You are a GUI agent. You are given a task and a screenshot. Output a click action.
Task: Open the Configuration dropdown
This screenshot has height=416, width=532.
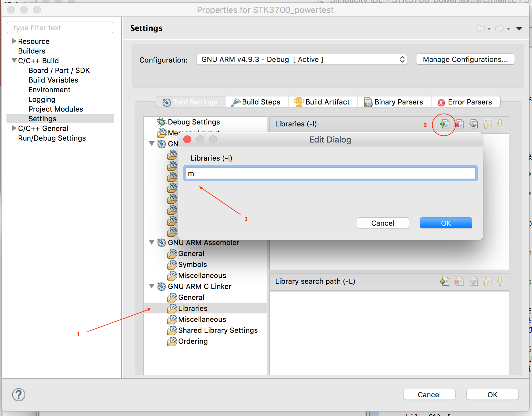pos(302,60)
